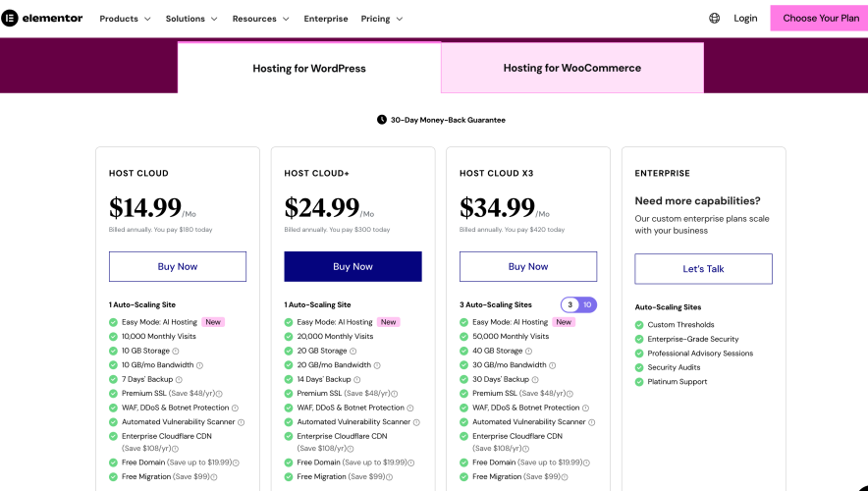
Task: Switch to Hosting for WordPress tab
Action: [309, 68]
